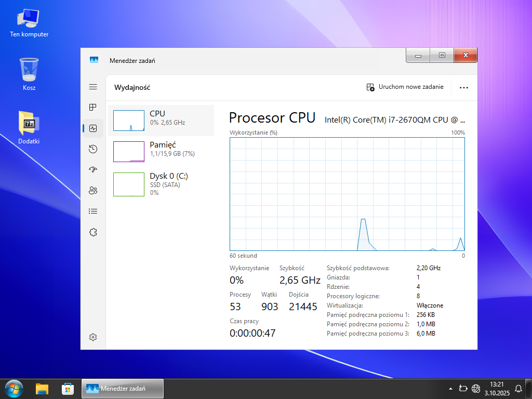Open the Details list icon
This screenshot has height=399, width=532.
pyautogui.click(x=93, y=211)
